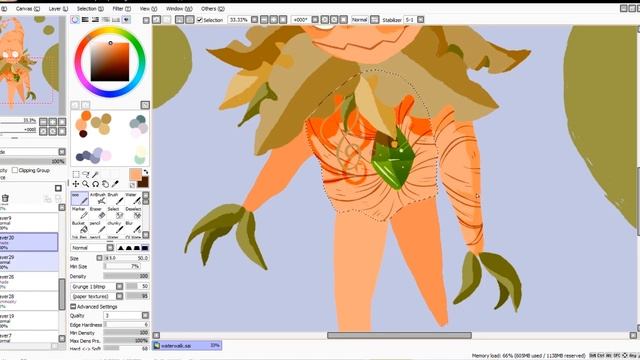Screen dimensions: 640x360
Task: Choose the Eraser tool
Action: click(x=98, y=213)
